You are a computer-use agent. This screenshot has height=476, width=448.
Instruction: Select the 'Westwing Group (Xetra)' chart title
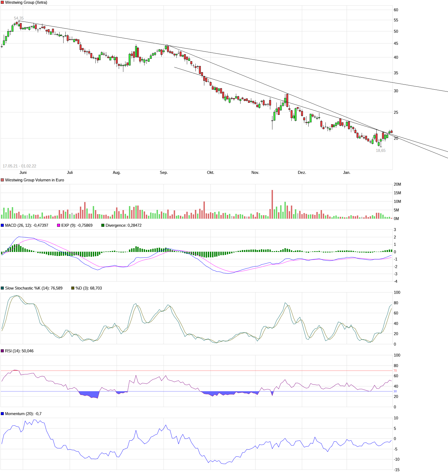[26, 2]
